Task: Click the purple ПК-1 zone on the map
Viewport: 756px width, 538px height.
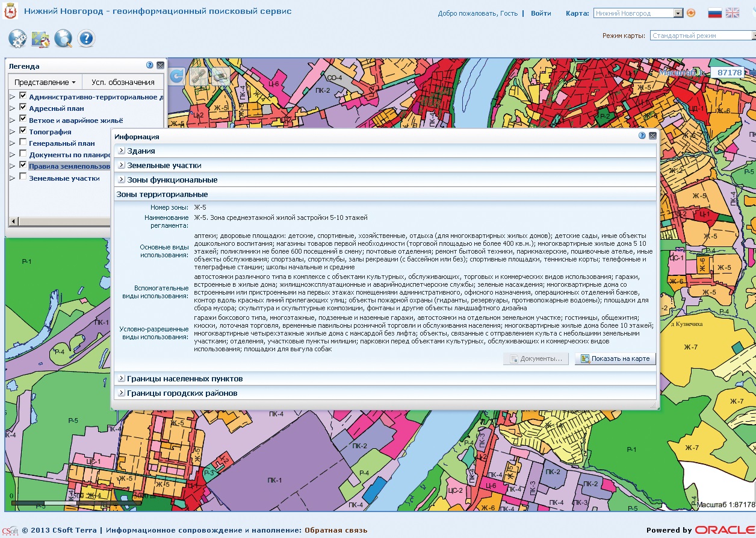Action: pos(275,480)
